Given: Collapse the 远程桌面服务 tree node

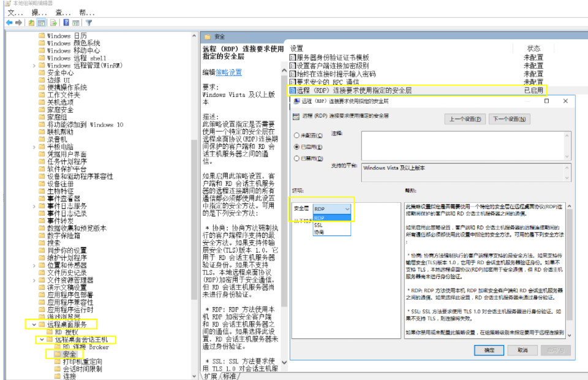Looking at the screenshot, I should (34, 324).
